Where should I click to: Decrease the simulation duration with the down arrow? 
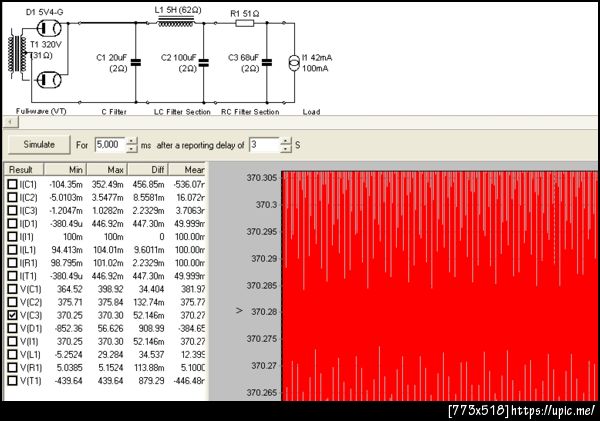[131, 148]
